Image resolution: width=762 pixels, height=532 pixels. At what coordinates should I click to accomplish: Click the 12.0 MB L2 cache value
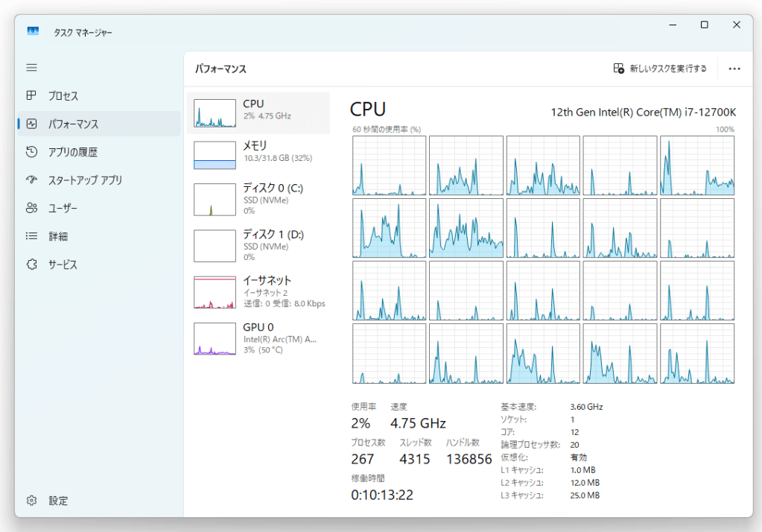point(585,483)
